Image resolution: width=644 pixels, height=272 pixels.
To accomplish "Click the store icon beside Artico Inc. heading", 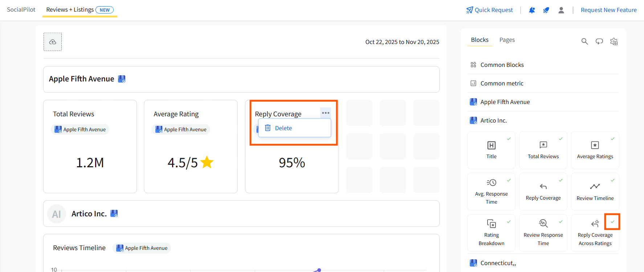I will (114, 213).
